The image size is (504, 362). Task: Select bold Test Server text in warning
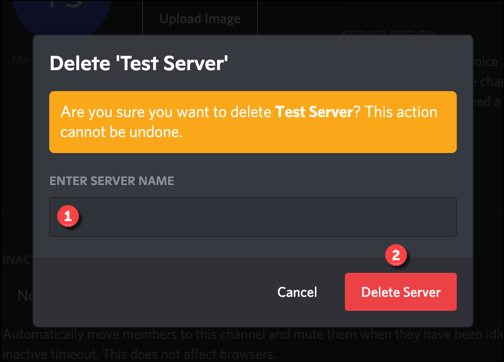(314, 112)
